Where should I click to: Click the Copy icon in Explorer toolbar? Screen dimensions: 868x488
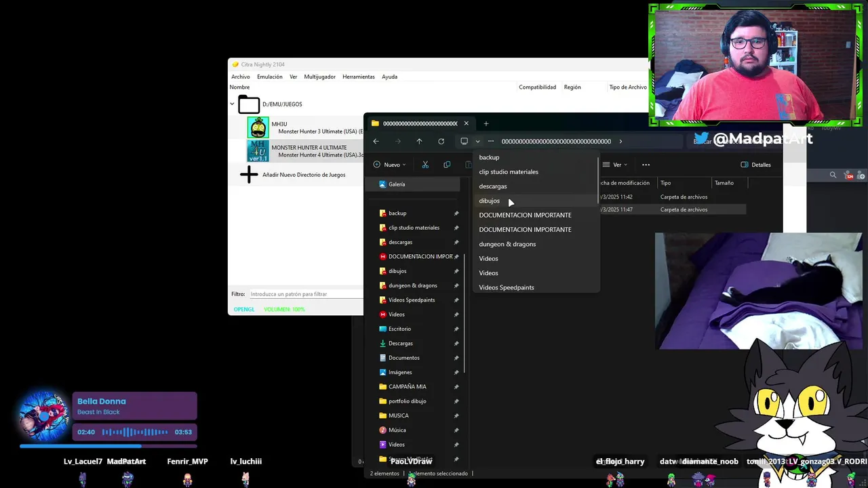[447, 165]
